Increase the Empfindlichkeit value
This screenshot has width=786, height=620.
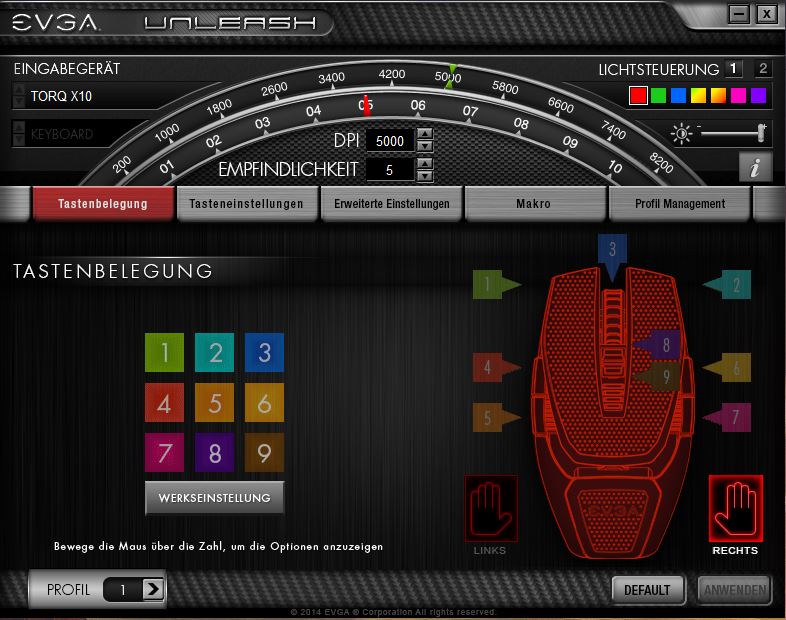(x=425, y=163)
